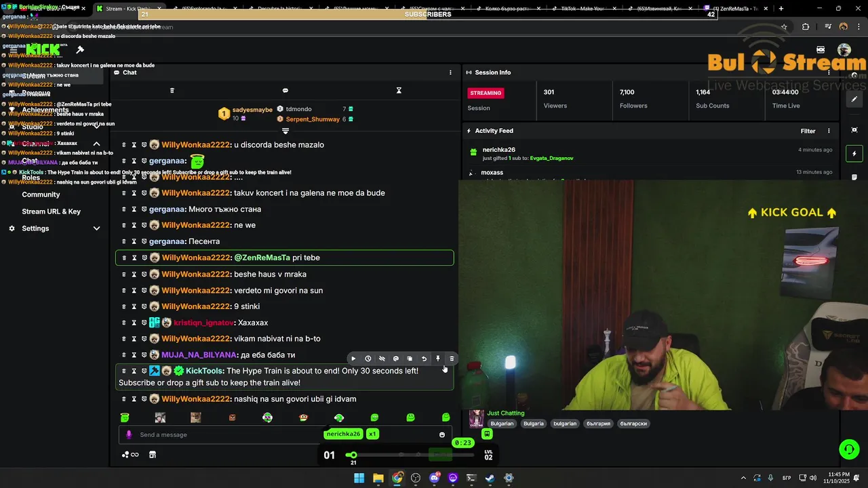868x488 pixels.
Task: Click the Settings gear menu item
Action: coord(35,228)
